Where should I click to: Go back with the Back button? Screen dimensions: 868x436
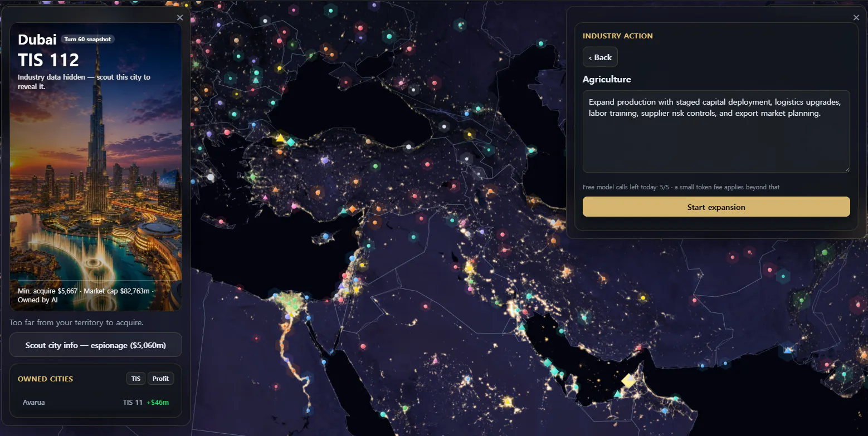pyautogui.click(x=600, y=57)
